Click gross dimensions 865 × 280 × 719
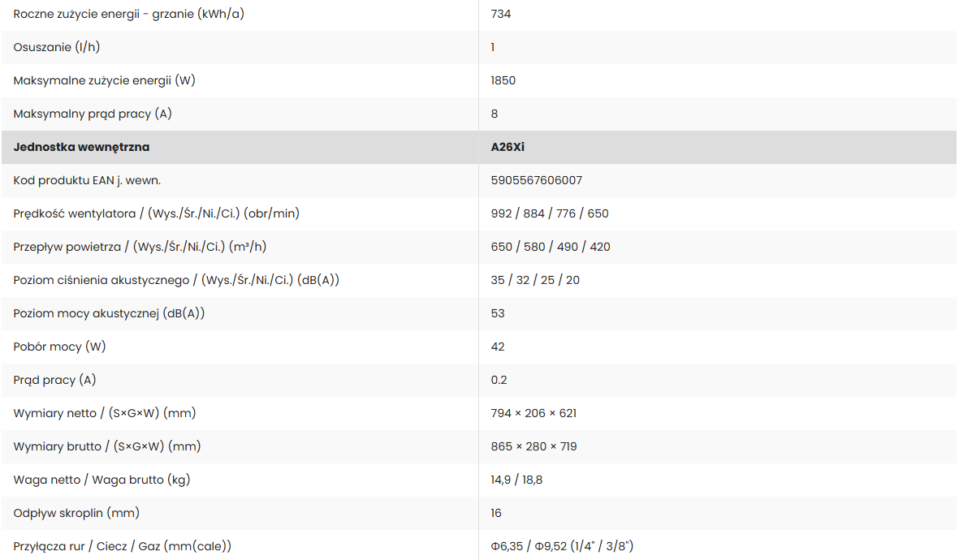 pyautogui.click(x=533, y=446)
